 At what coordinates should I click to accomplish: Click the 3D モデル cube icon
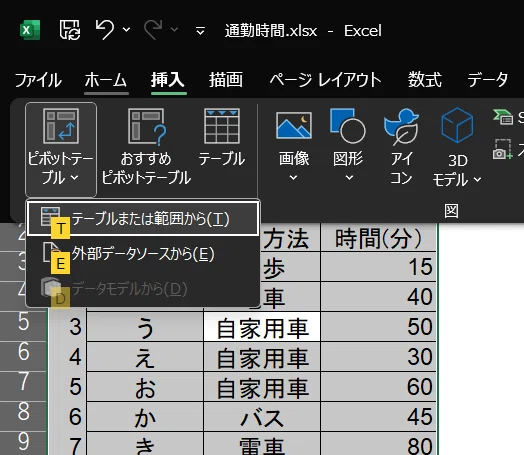pos(457,126)
